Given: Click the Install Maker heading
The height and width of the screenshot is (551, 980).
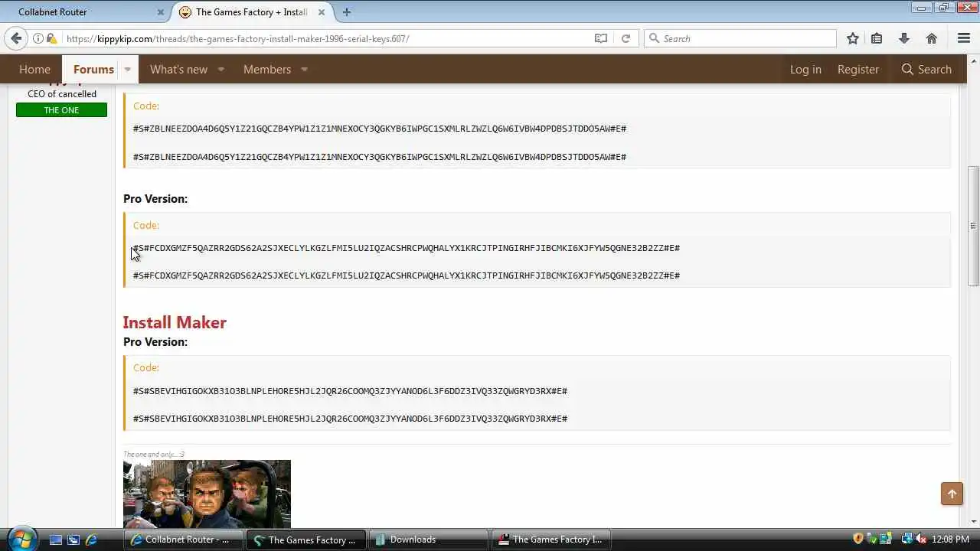Looking at the screenshot, I should (175, 322).
